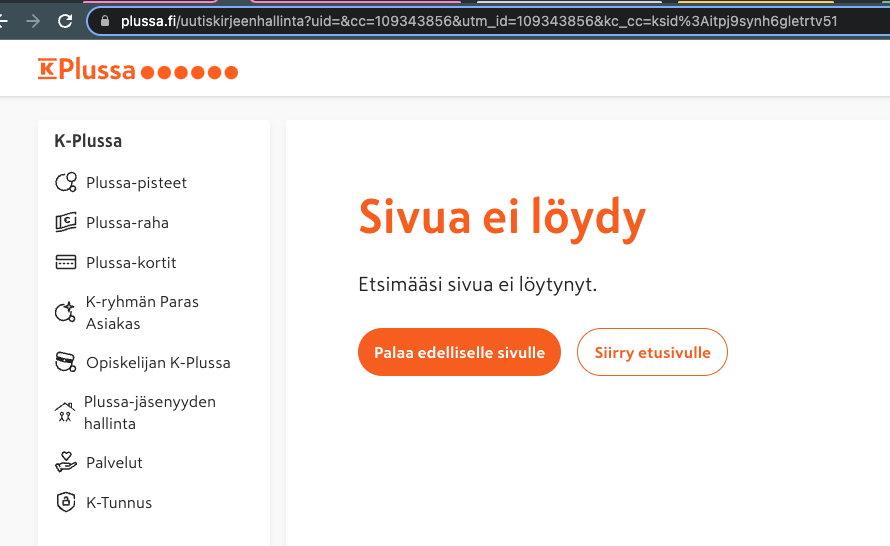890x546 pixels.
Task: Click the Plussa-jäsenyyden hallinta house icon
Action: (65, 412)
